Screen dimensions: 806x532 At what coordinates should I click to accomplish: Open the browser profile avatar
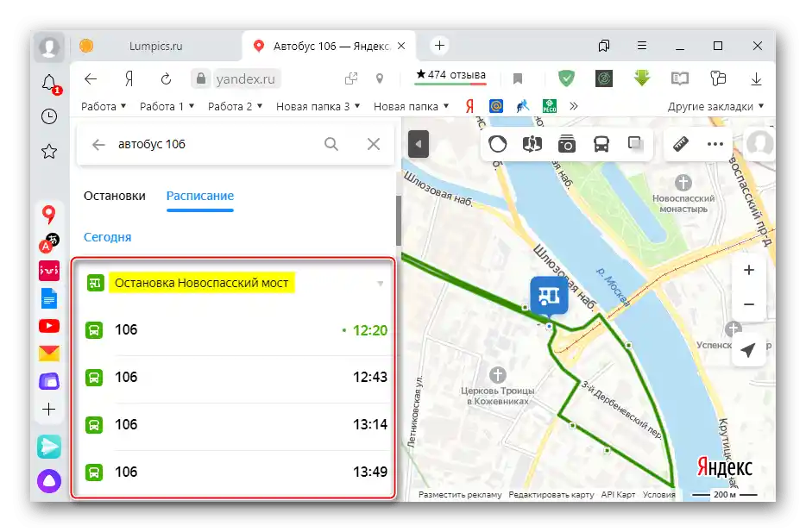pyautogui.click(x=49, y=47)
